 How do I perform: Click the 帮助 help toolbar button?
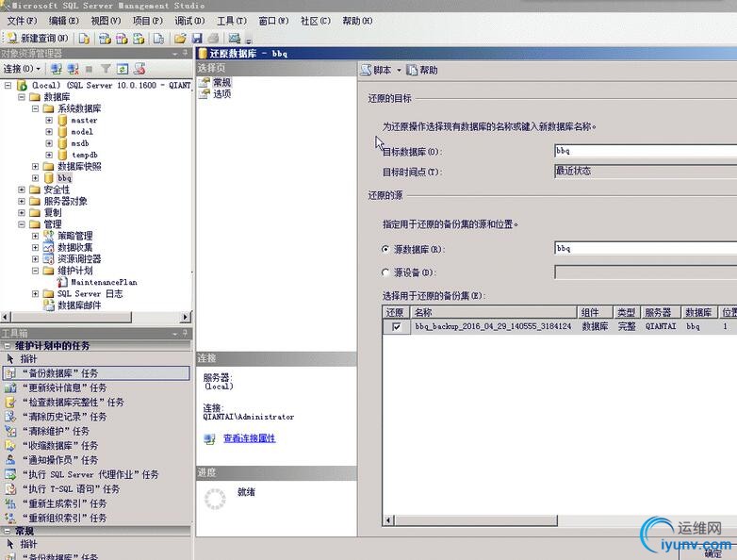point(422,71)
